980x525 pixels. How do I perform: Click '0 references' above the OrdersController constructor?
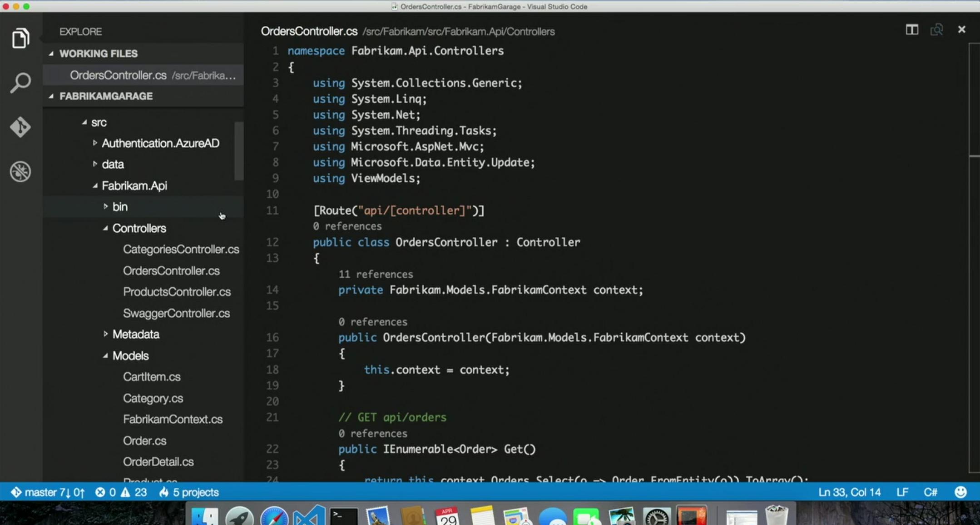pos(372,322)
